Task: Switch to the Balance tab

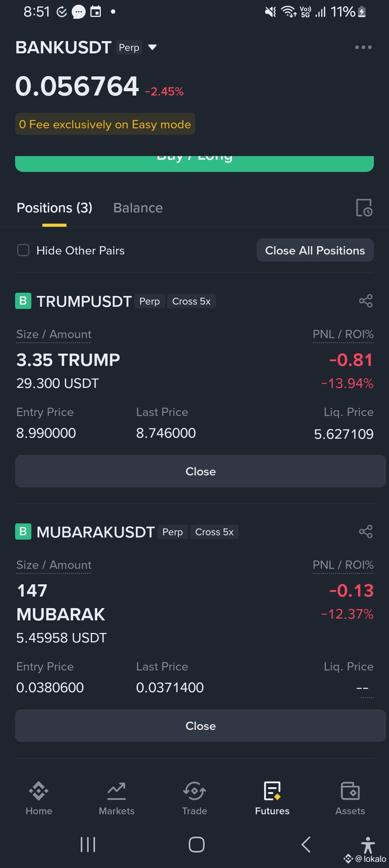Action: 138,208
